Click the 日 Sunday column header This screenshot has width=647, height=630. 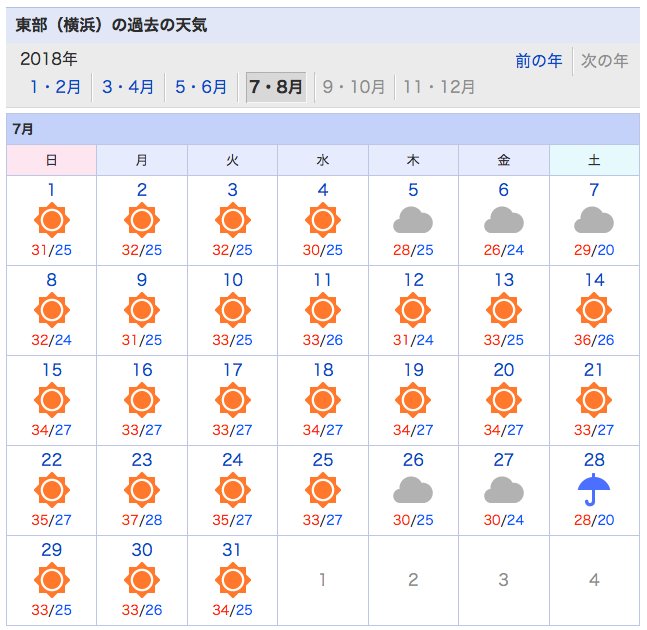[x=52, y=160]
